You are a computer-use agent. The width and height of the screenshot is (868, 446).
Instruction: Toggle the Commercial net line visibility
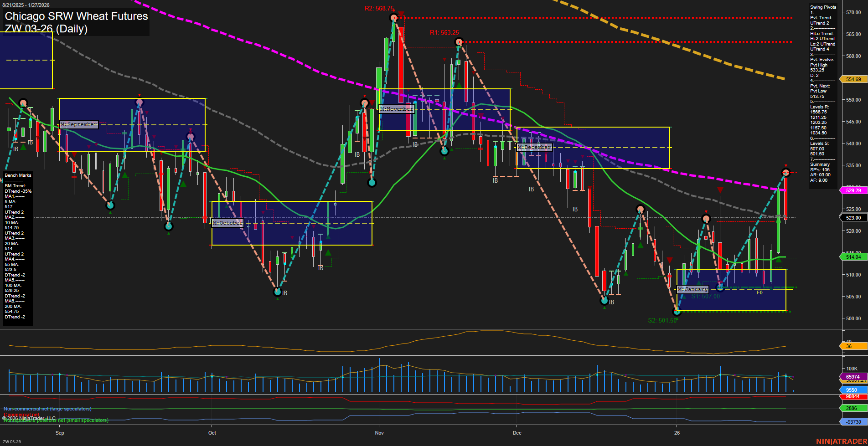21,415
